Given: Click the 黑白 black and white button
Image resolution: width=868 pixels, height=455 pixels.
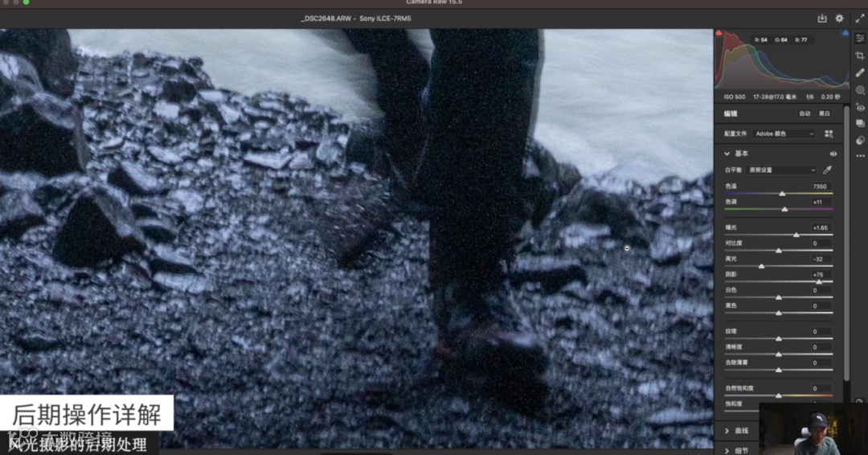Looking at the screenshot, I should [x=825, y=113].
